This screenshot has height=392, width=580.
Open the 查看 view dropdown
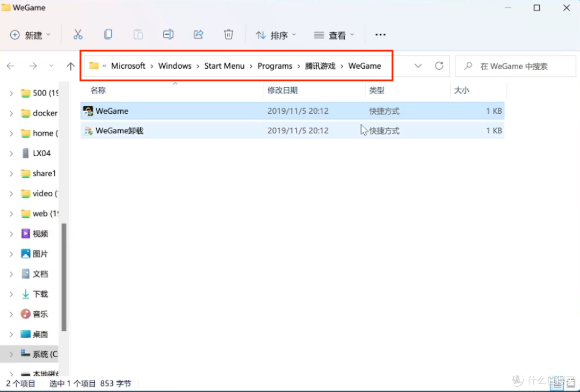point(334,35)
